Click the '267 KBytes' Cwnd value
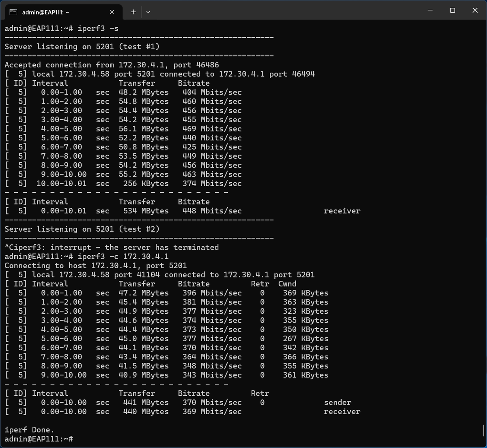The height and width of the screenshot is (448, 487). coord(306,339)
